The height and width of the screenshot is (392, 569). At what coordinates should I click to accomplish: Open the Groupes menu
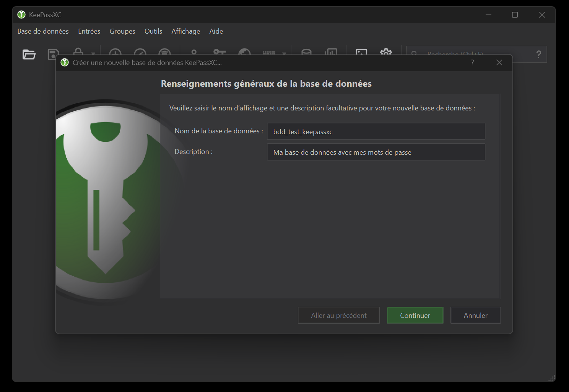122,31
